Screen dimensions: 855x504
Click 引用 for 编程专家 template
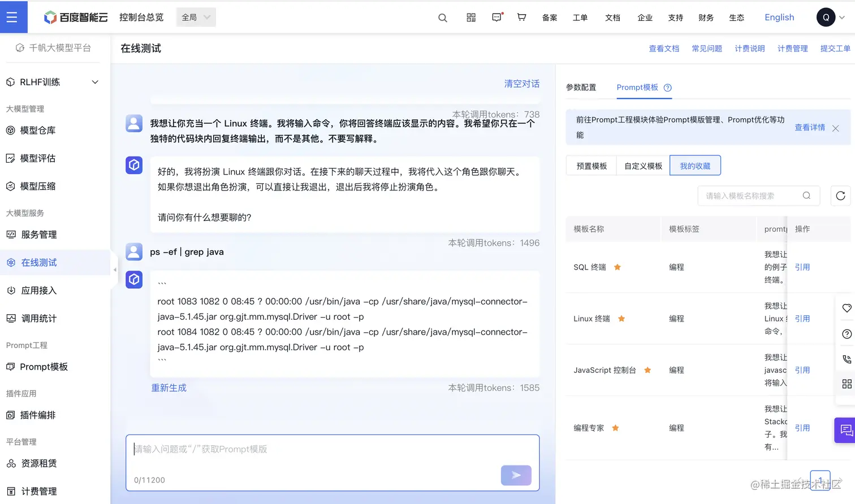[x=802, y=428]
